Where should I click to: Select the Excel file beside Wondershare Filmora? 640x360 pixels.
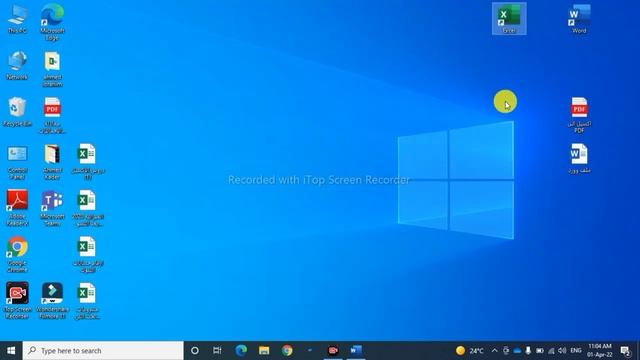[87, 301]
